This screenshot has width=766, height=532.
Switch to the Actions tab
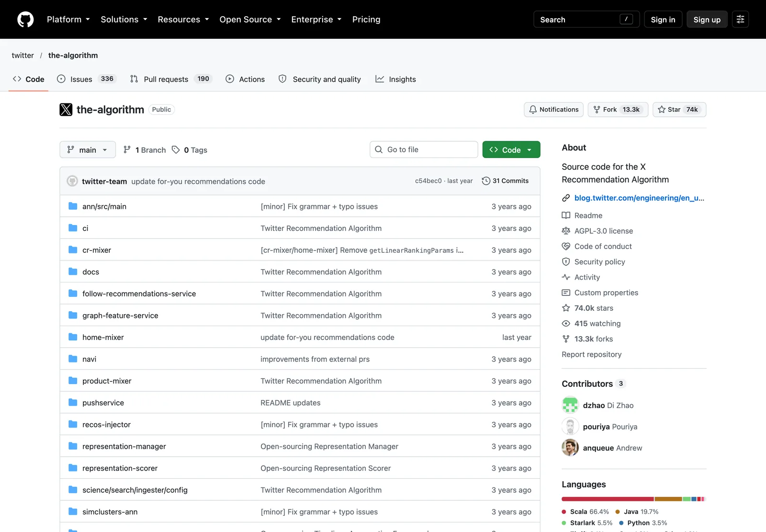[x=245, y=79]
